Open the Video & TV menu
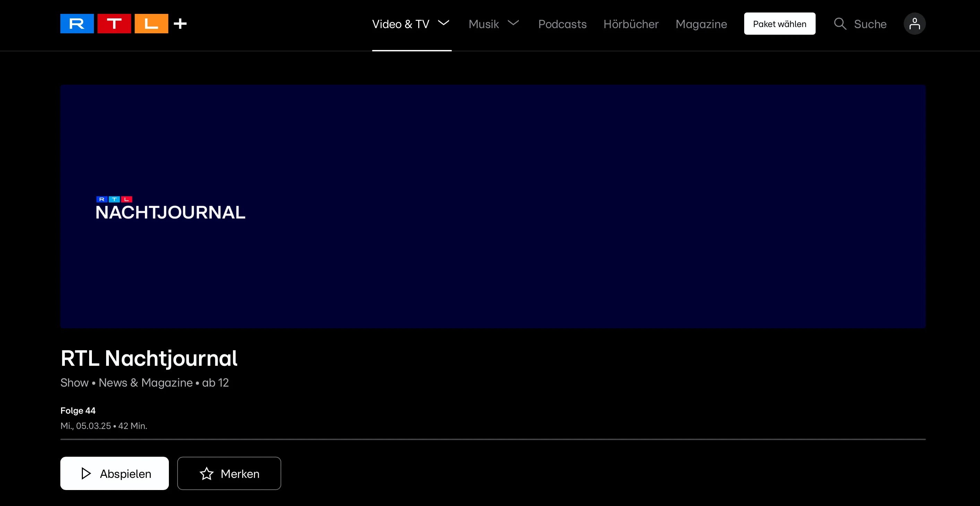The height and width of the screenshot is (506, 980). [401, 24]
